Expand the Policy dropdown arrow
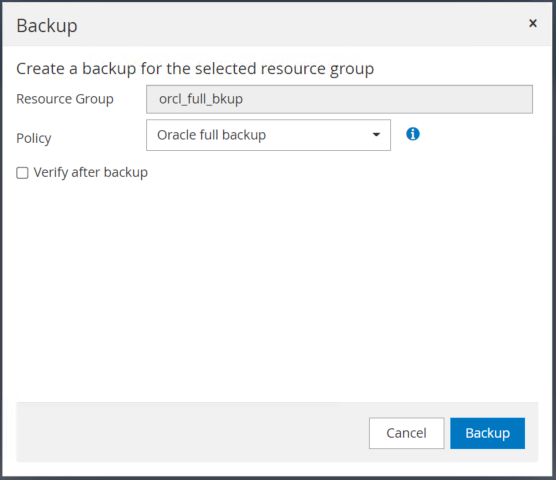The width and height of the screenshot is (556, 480). click(376, 135)
